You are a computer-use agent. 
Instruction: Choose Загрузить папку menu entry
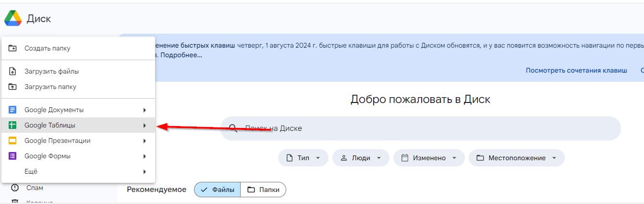click(x=78, y=87)
